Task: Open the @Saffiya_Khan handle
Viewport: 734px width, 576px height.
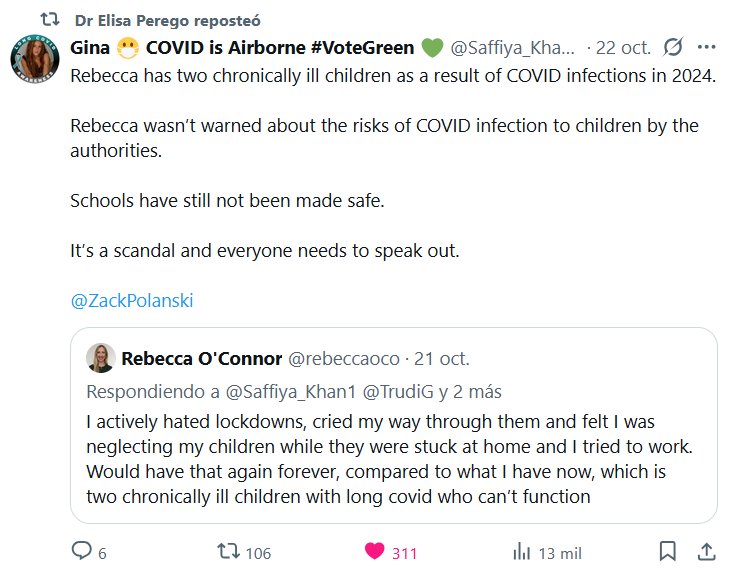Action: pos(513,47)
